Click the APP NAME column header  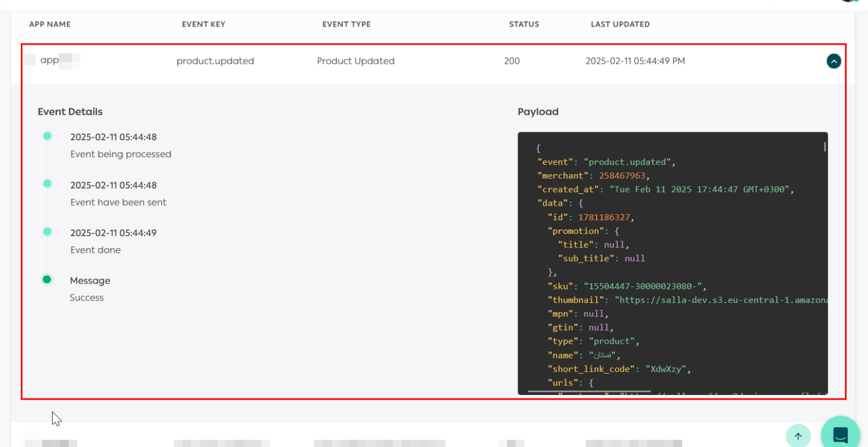click(x=50, y=24)
